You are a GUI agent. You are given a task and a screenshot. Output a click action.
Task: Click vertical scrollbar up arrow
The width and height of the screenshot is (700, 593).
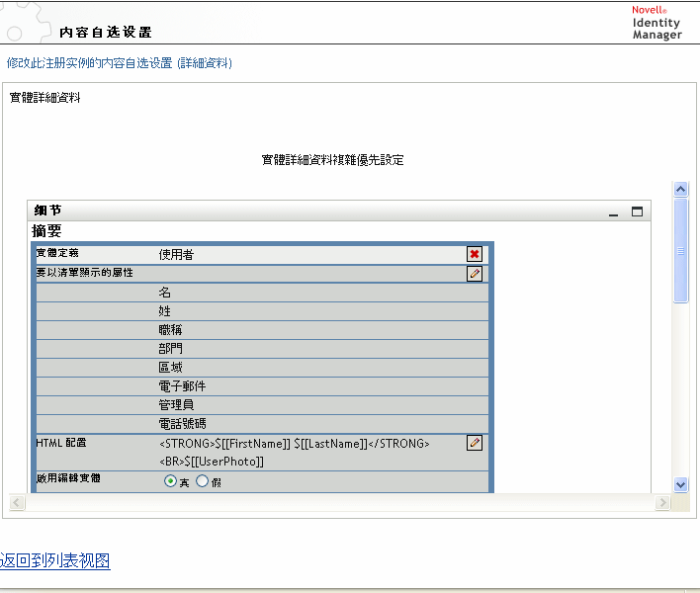(681, 190)
